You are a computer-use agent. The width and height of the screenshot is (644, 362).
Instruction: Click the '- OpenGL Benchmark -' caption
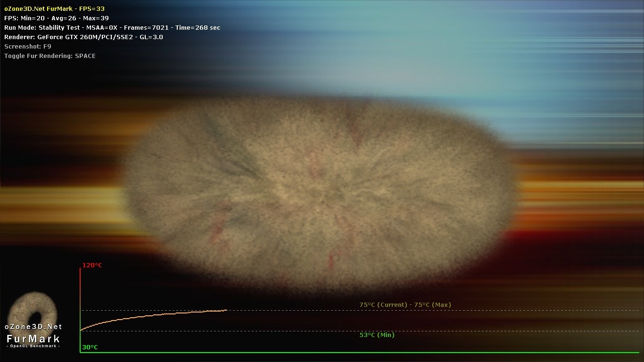pos(33,346)
